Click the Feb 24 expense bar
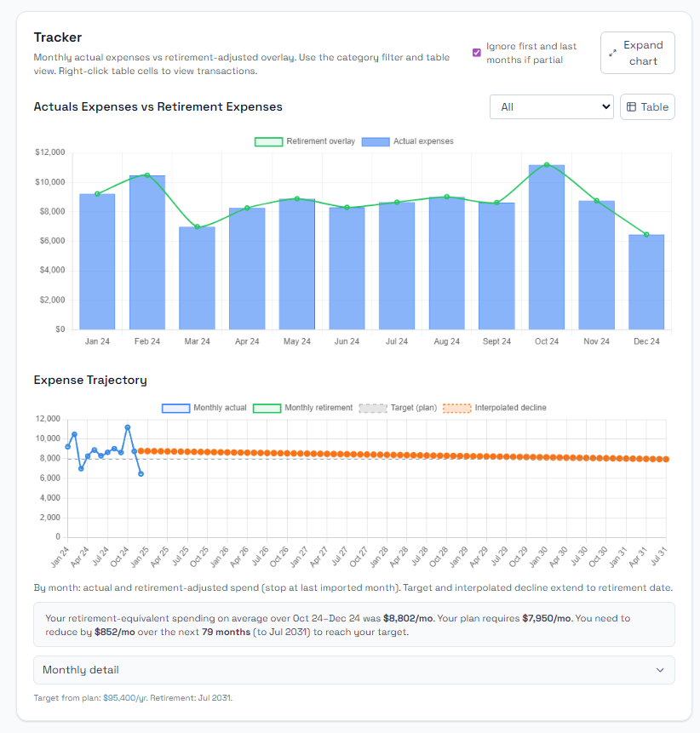This screenshot has width=700, height=733. click(x=147, y=253)
